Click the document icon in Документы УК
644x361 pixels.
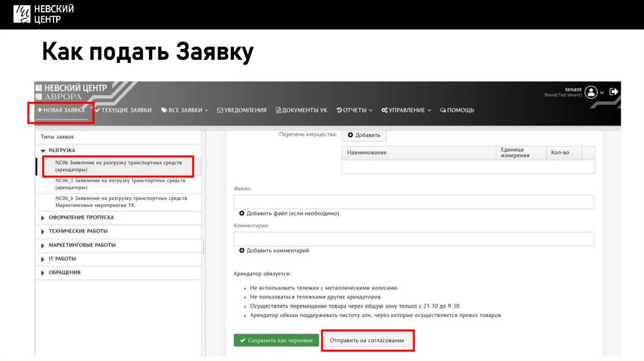point(278,110)
